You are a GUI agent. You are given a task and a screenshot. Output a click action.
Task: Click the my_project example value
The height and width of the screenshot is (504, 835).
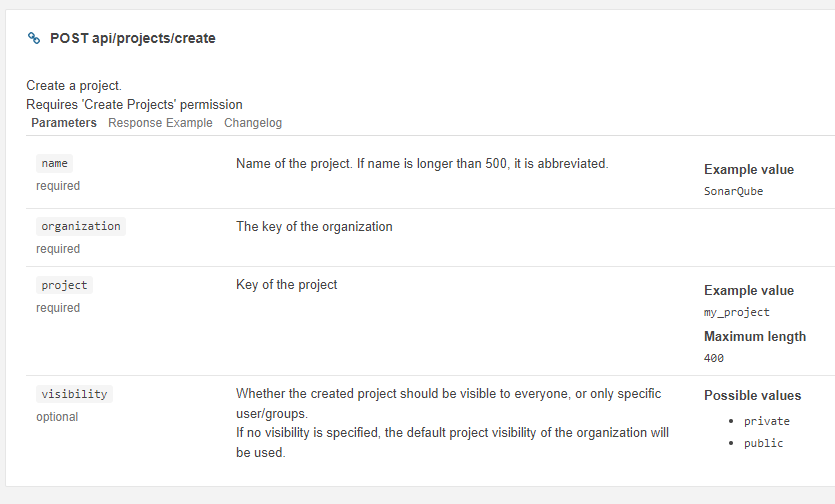[x=736, y=312]
